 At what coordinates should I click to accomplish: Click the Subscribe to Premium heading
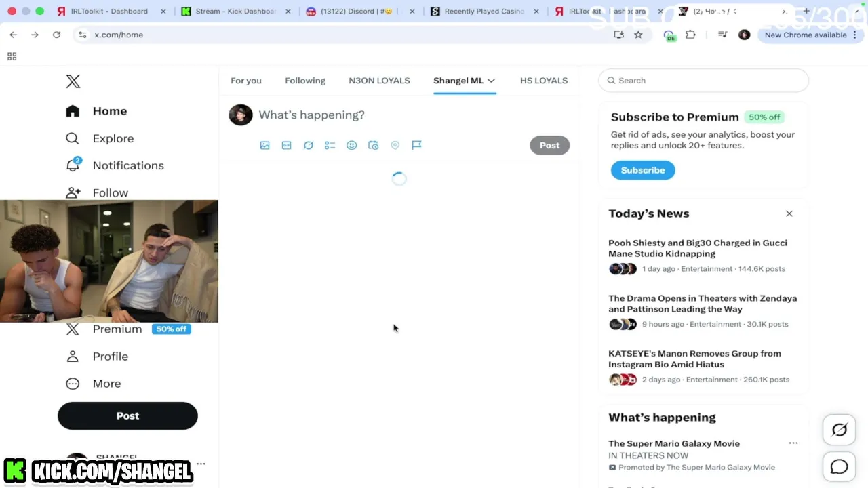tap(675, 117)
